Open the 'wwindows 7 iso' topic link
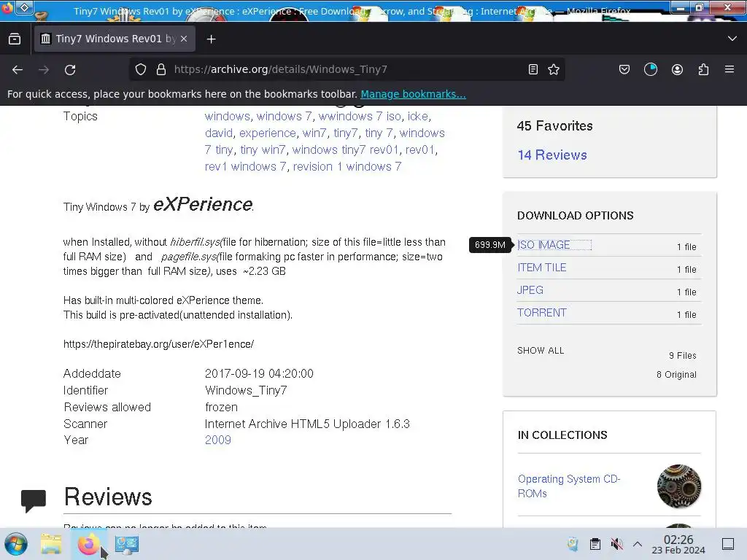The height and width of the screenshot is (560, 747). [360, 116]
